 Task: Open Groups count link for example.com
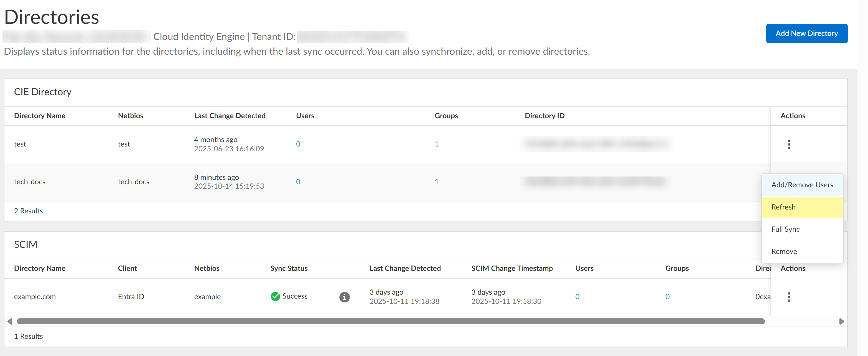pos(667,297)
